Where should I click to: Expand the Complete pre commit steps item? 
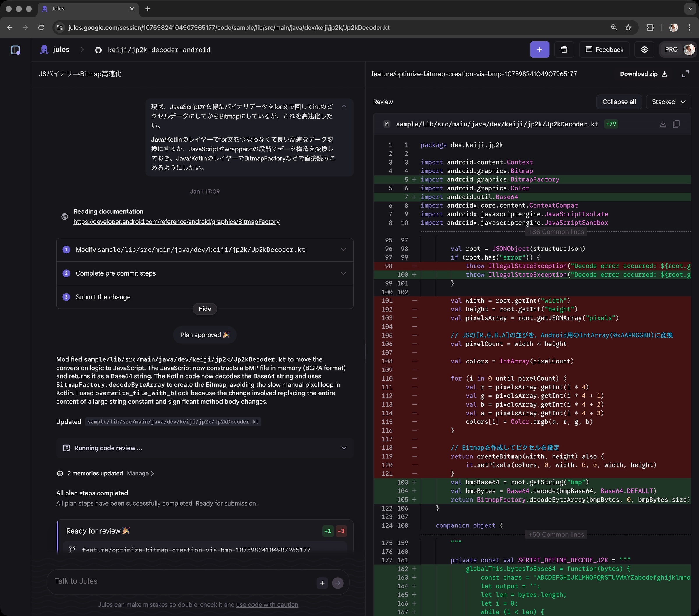(x=344, y=273)
